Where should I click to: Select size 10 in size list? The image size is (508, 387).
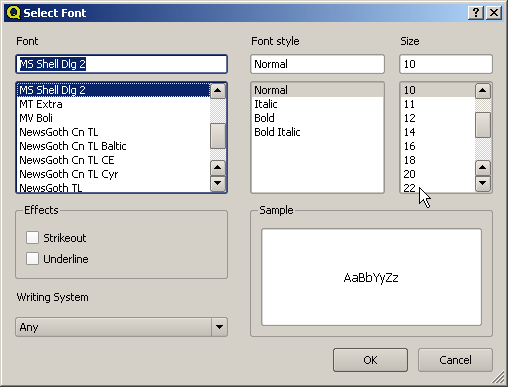pyautogui.click(x=438, y=90)
